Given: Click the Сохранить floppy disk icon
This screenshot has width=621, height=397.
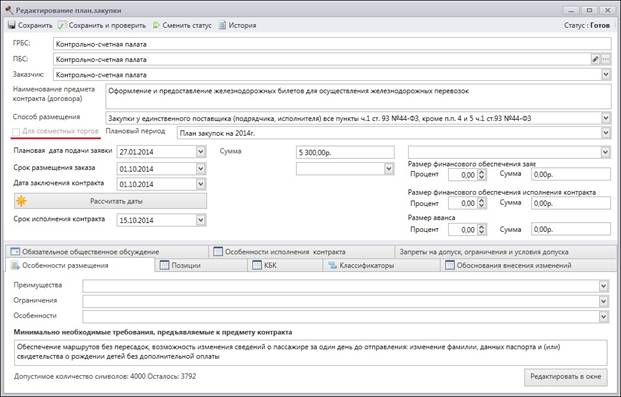Looking at the screenshot, I should coord(12,25).
